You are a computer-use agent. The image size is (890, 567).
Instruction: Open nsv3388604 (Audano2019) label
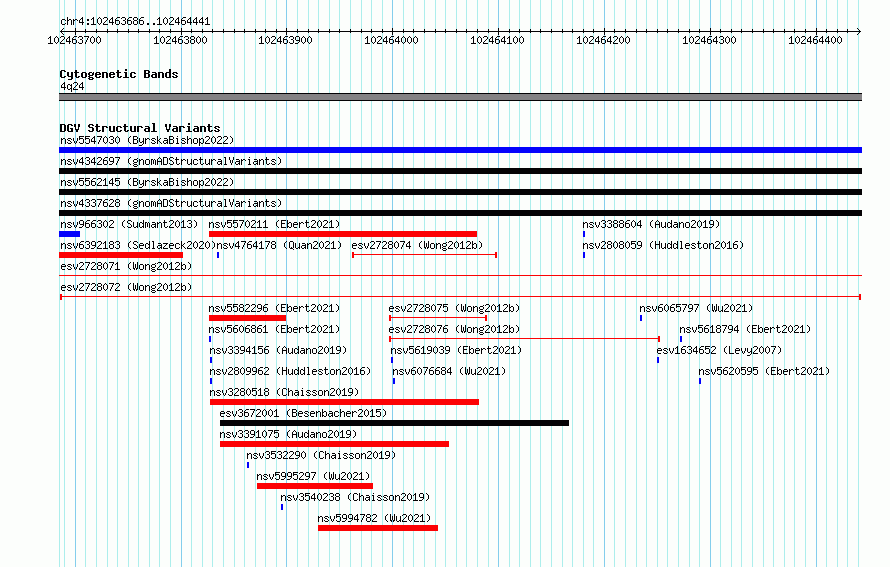[x=651, y=224]
